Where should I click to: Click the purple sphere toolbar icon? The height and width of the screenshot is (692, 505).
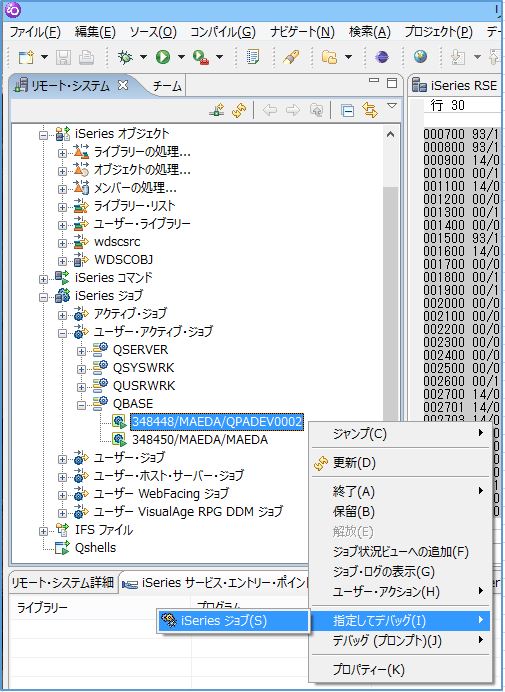pos(381,57)
